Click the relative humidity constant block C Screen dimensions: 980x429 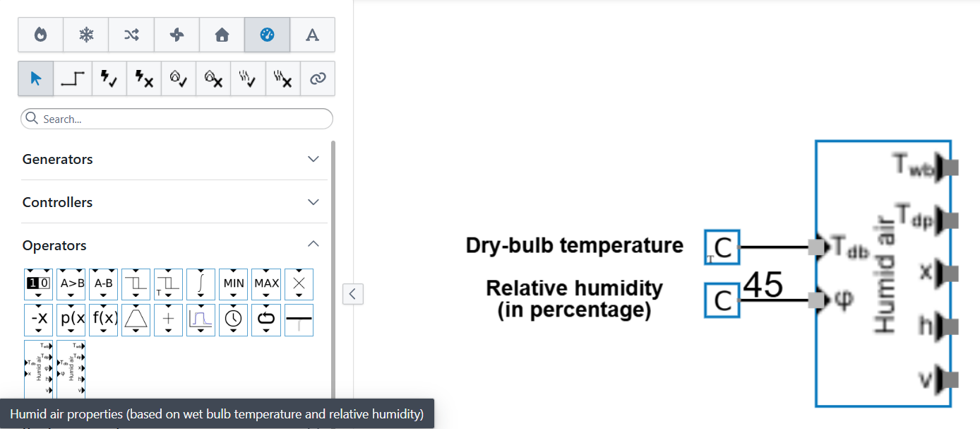point(722,300)
